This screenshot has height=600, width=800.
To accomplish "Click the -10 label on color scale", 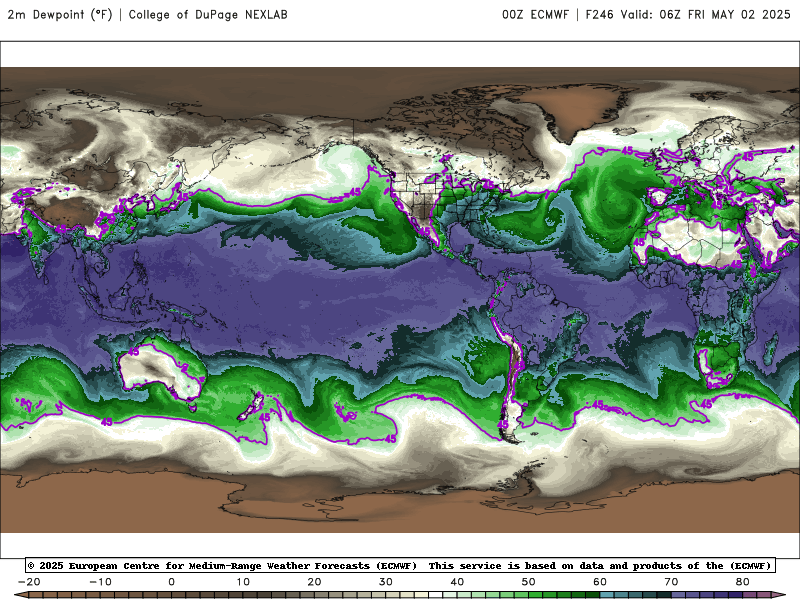I will [100, 582].
